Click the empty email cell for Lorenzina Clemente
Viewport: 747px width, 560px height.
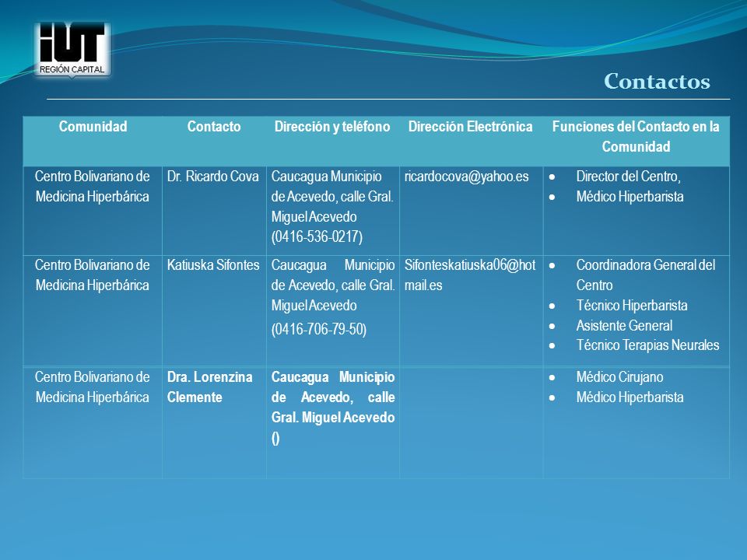coord(472,422)
